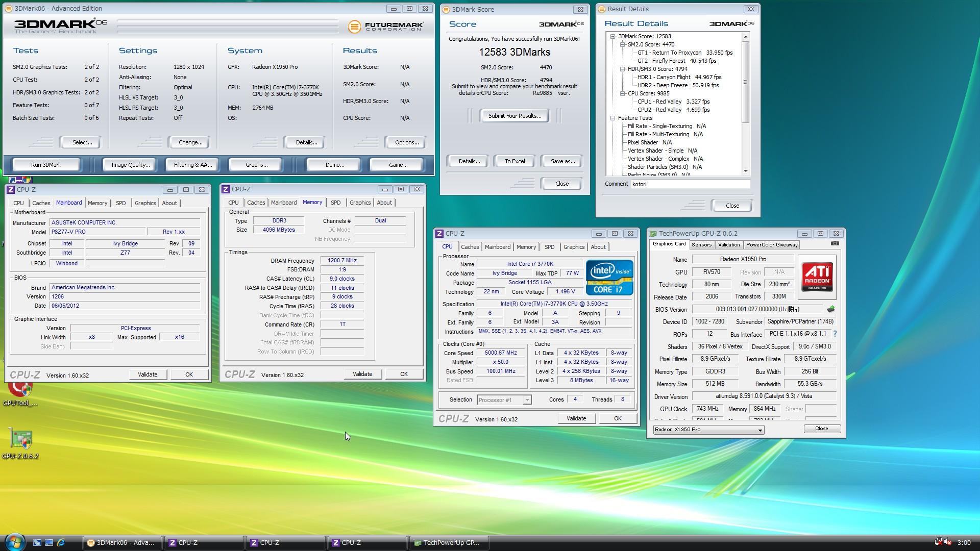Click the Demo... button
980x551 pixels.
(x=334, y=165)
